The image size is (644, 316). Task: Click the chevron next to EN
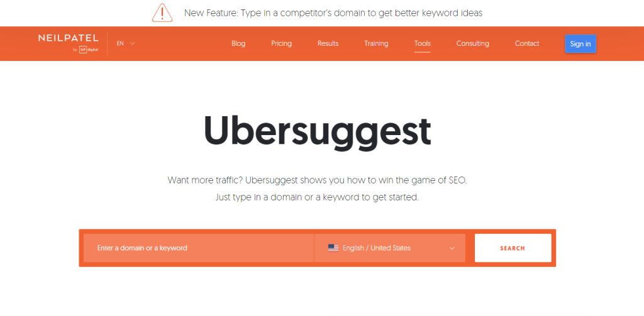132,43
